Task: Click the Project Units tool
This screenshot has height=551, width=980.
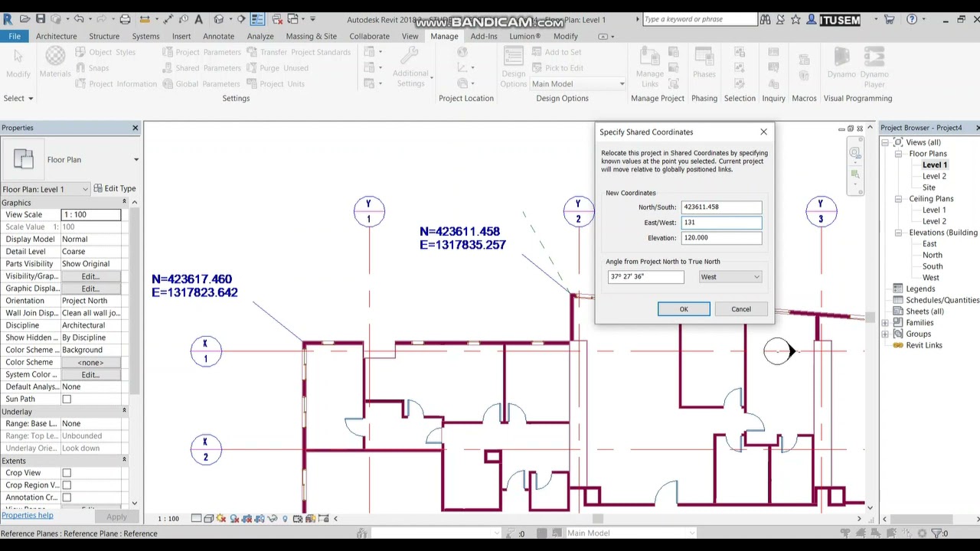Action: click(x=276, y=84)
